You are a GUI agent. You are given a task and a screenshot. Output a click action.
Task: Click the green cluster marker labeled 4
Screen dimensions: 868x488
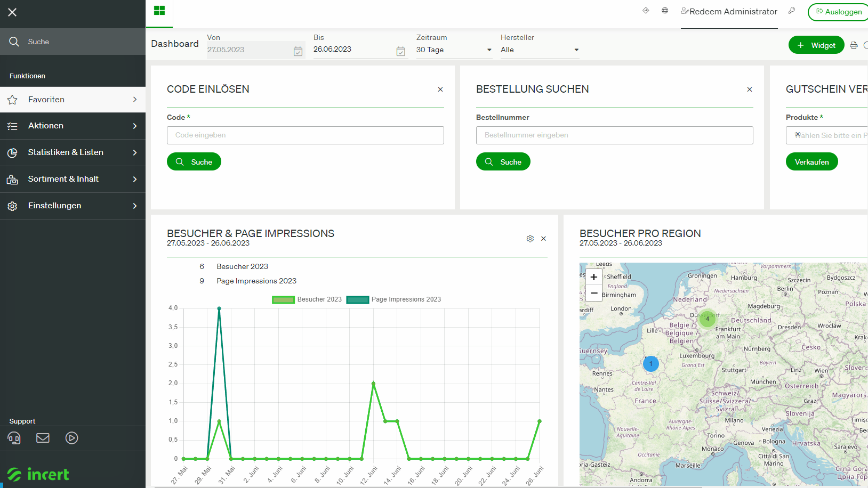point(708,319)
